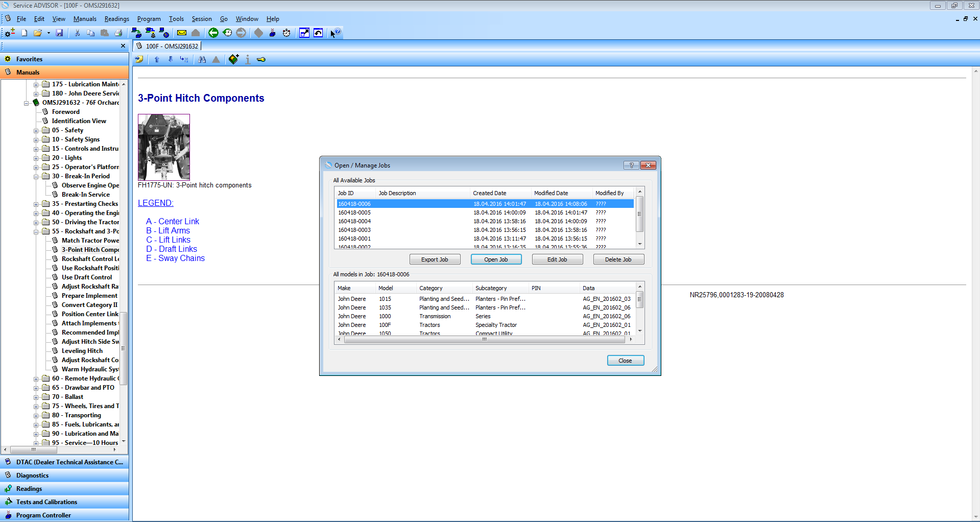Click the information 'i' icon
Screen dimensions: 980x522
tap(248, 59)
